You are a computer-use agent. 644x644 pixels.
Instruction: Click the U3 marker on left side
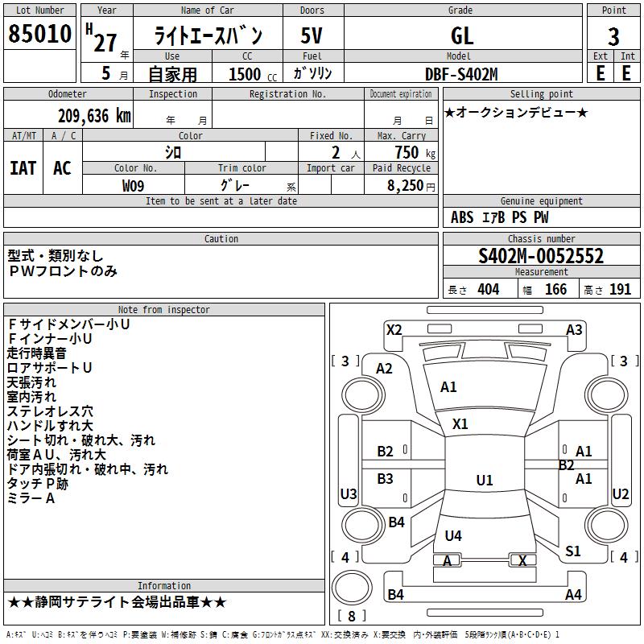pyautogui.click(x=349, y=494)
